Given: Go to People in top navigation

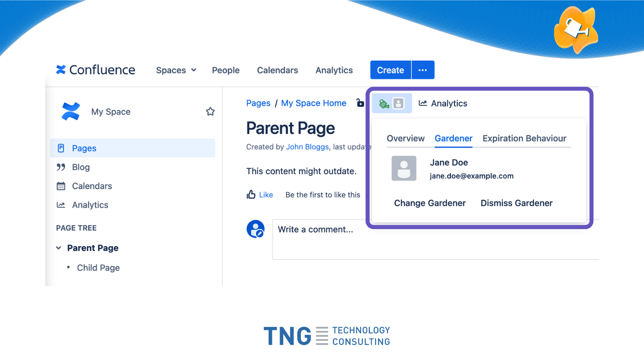Looking at the screenshot, I should click(x=226, y=70).
